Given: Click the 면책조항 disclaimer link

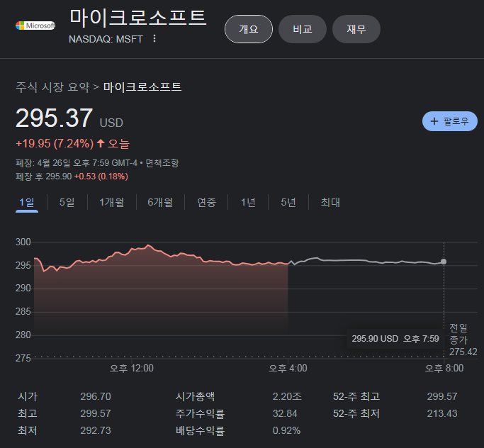Looking at the screenshot, I should 162,163.
